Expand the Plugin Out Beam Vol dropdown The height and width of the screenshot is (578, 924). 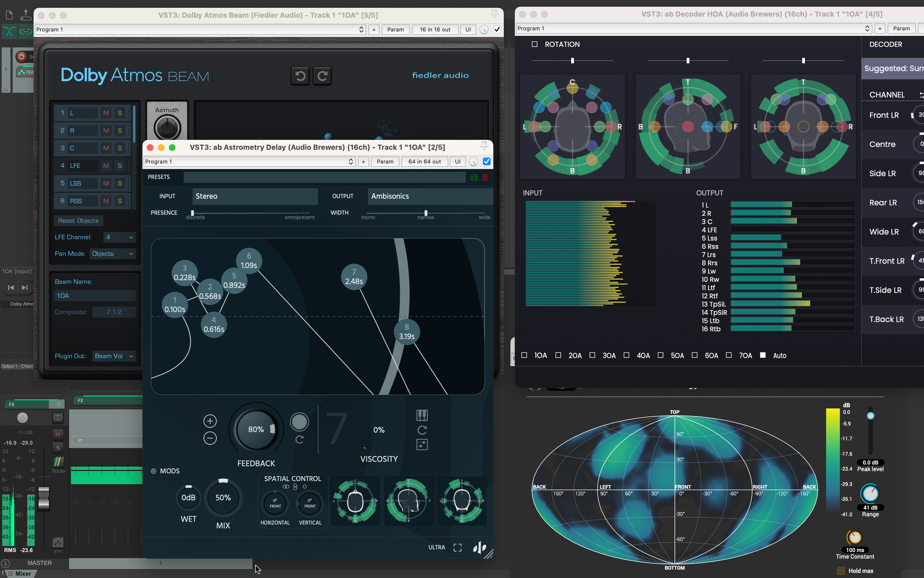coord(114,356)
